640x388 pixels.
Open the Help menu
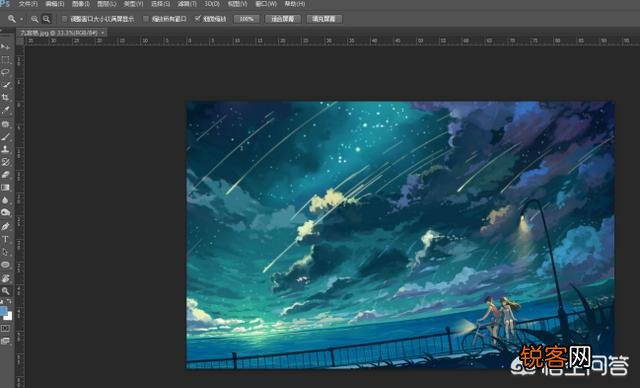pos(294,4)
